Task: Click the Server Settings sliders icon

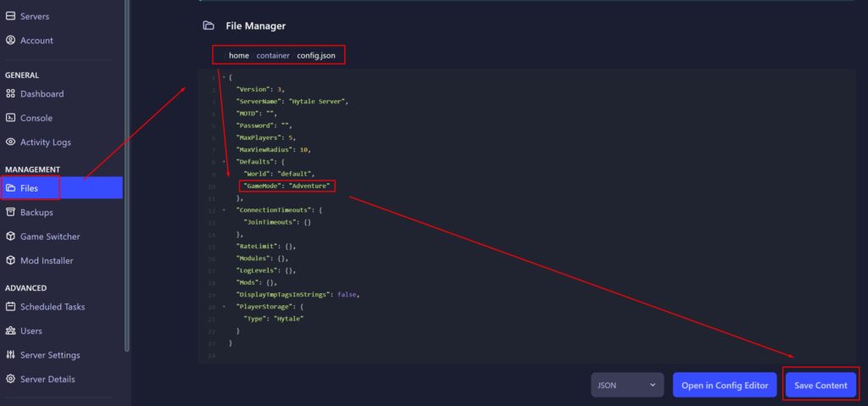Action: click(11, 355)
